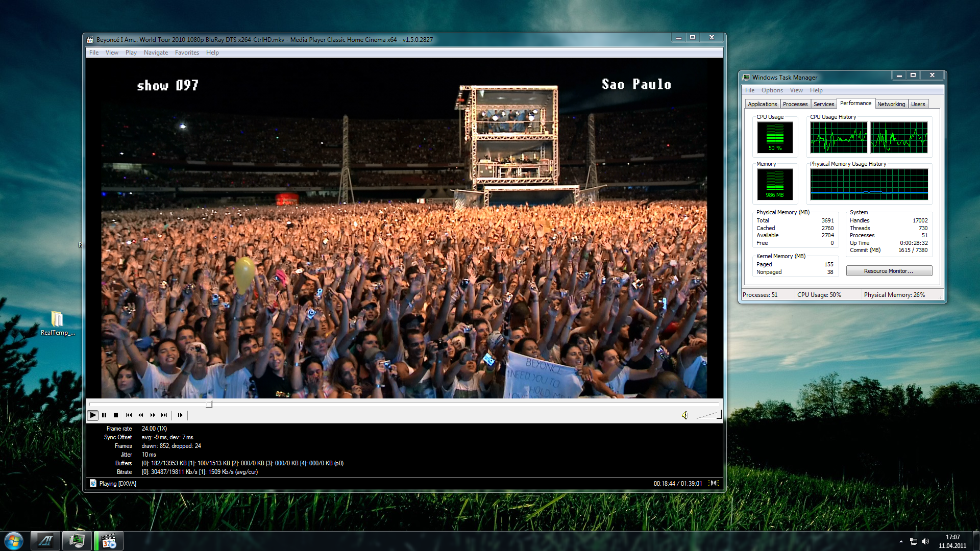This screenshot has height=551, width=980.
Task: Decrease playback speed with rewind arrows
Action: pos(140,415)
